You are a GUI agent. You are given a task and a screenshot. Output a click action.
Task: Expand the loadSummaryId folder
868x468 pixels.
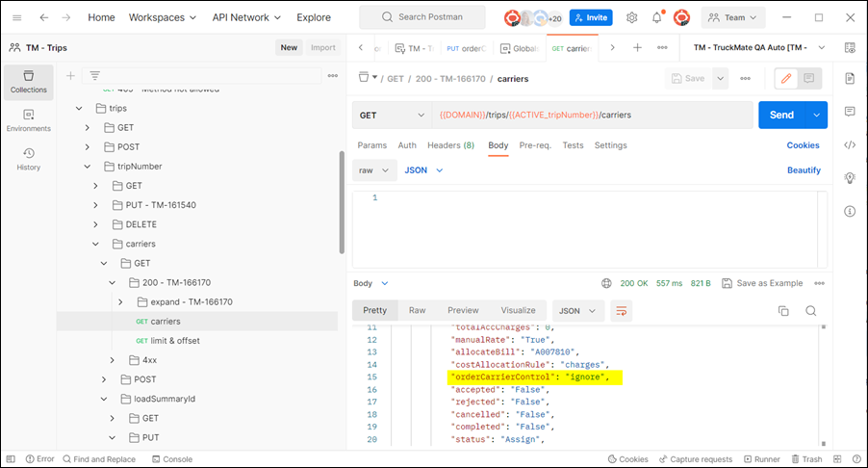point(95,398)
